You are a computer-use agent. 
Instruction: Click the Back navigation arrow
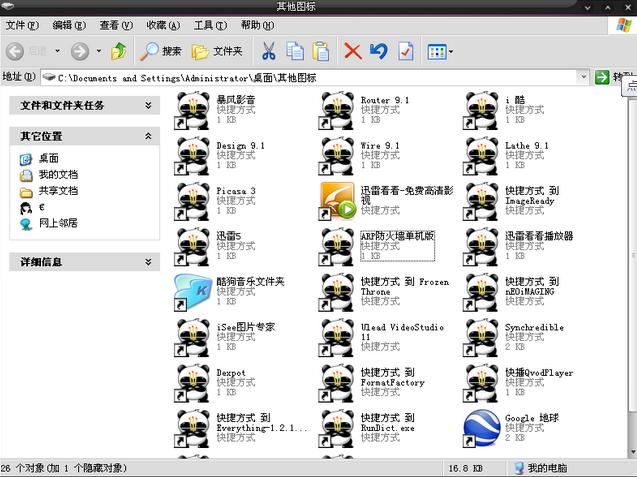point(15,52)
